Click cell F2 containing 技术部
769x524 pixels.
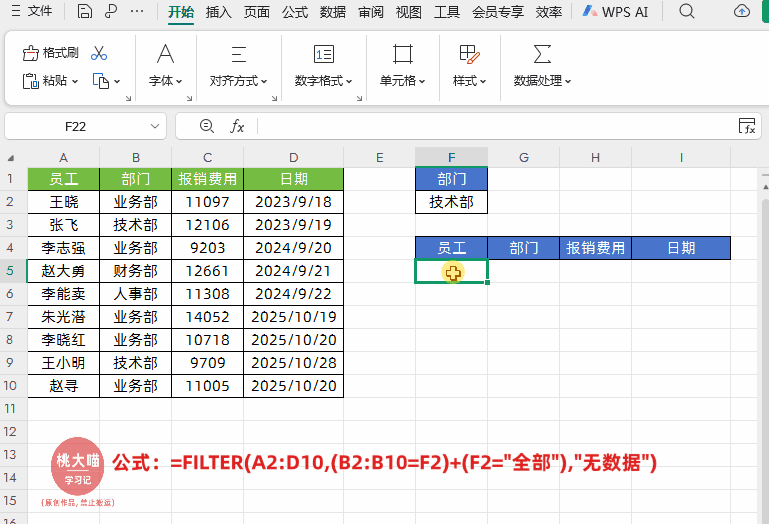pyautogui.click(x=451, y=202)
